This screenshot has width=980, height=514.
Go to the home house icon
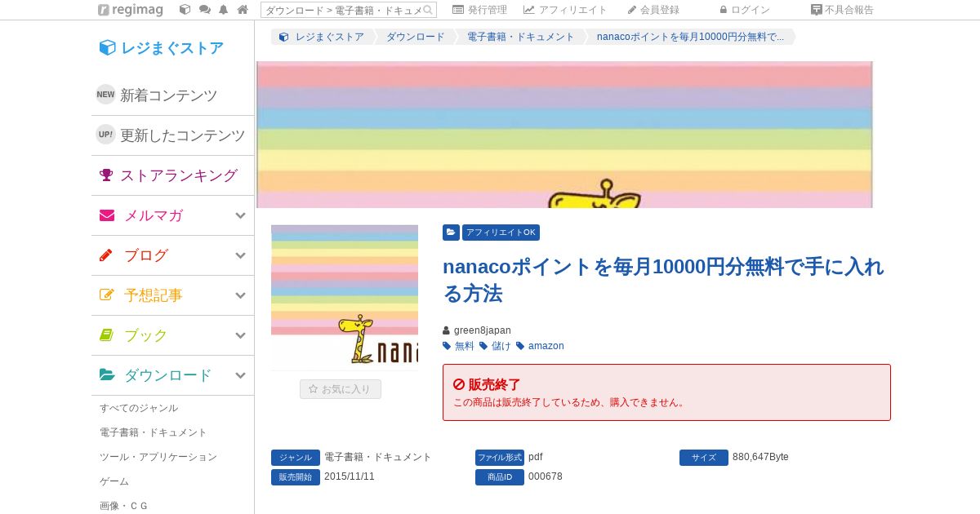click(x=243, y=10)
